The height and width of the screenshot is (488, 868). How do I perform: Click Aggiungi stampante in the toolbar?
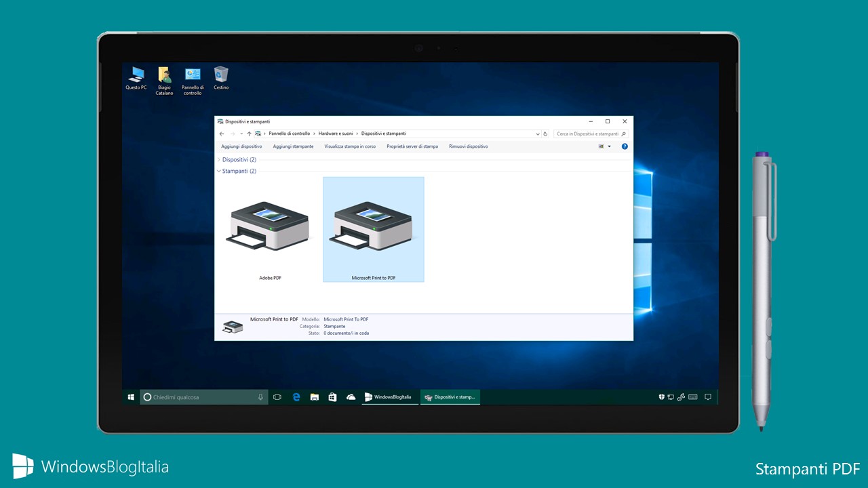(293, 146)
